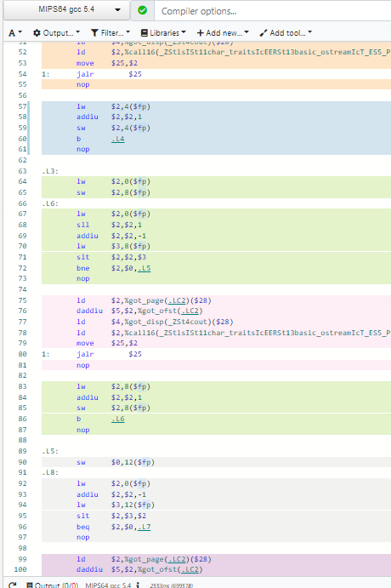391x588 pixels.
Task: Click the .L3: label on line 63
Action: 50,171
